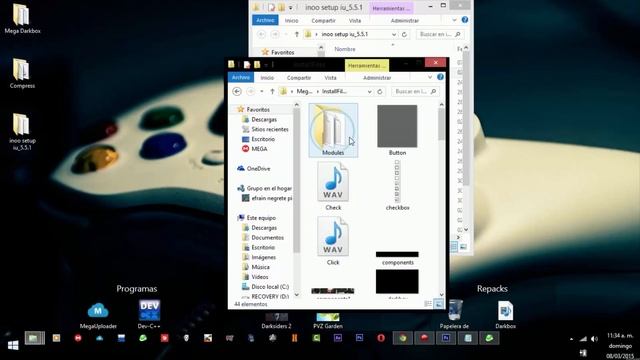Switch to details view in front window

point(428,304)
